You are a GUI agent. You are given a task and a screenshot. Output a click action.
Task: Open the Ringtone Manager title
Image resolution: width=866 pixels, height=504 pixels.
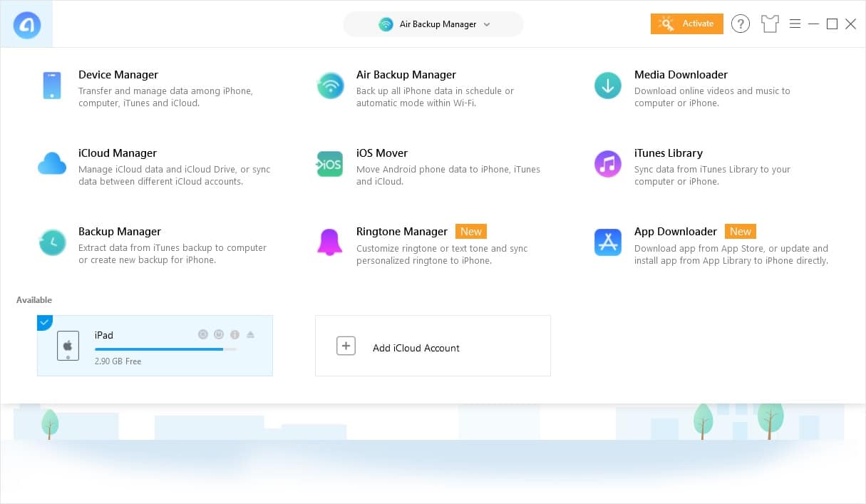(x=402, y=232)
